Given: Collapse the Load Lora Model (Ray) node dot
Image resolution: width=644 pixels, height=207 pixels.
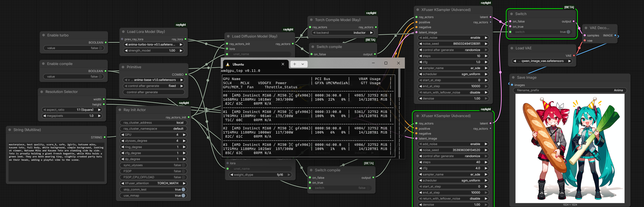Looking at the screenshot, I should point(123,32).
